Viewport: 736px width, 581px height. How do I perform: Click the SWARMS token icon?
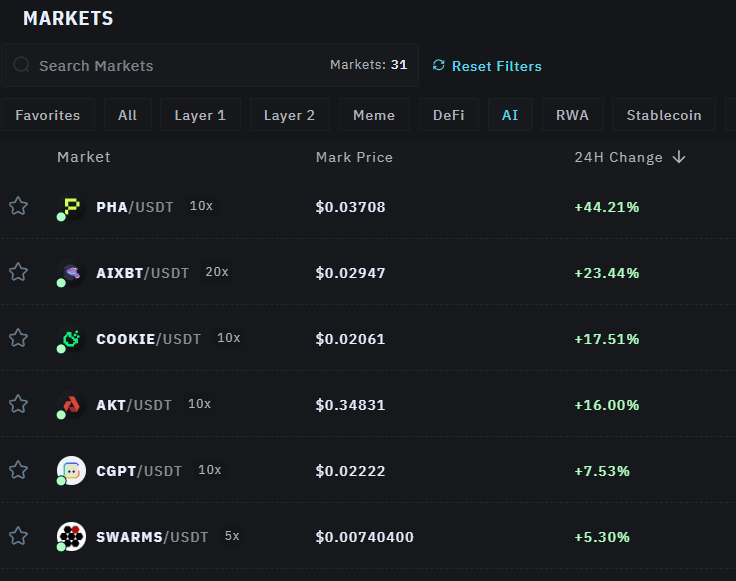tap(71, 537)
